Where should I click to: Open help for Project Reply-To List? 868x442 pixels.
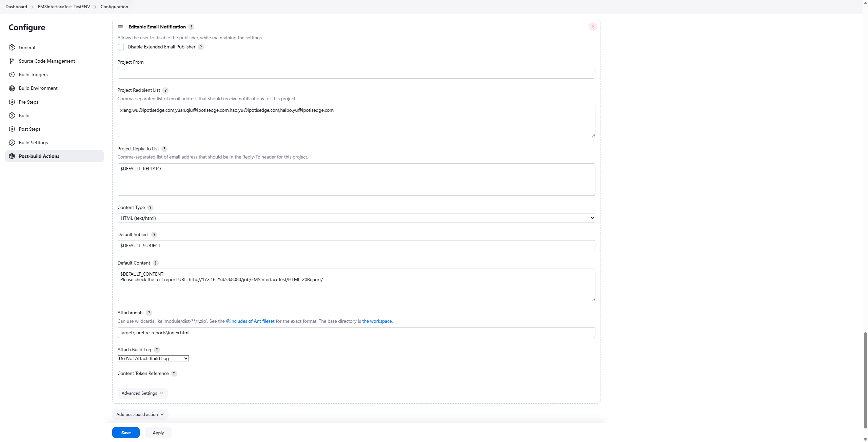(164, 149)
